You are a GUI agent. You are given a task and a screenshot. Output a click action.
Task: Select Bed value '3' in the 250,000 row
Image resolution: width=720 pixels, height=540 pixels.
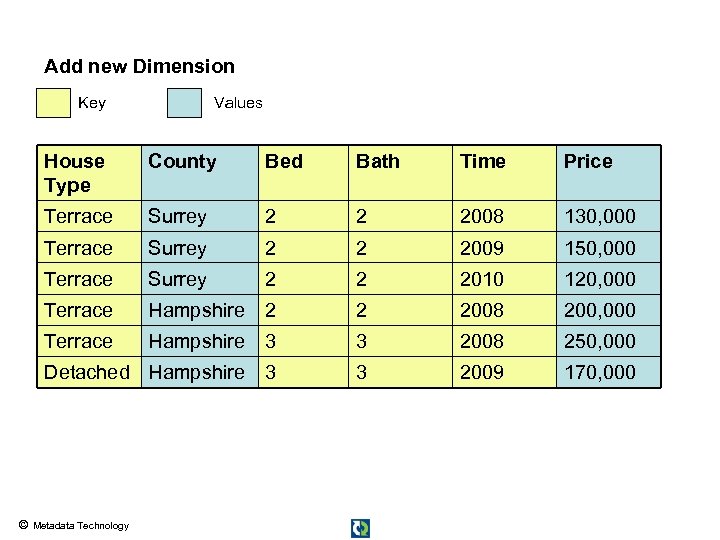coord(303,341)
